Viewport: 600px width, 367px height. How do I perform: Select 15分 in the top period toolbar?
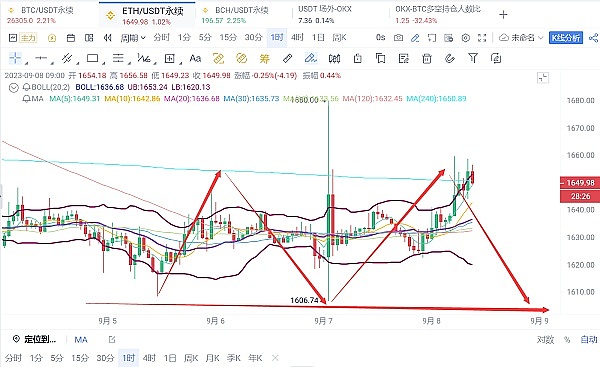tap(228, 38)
